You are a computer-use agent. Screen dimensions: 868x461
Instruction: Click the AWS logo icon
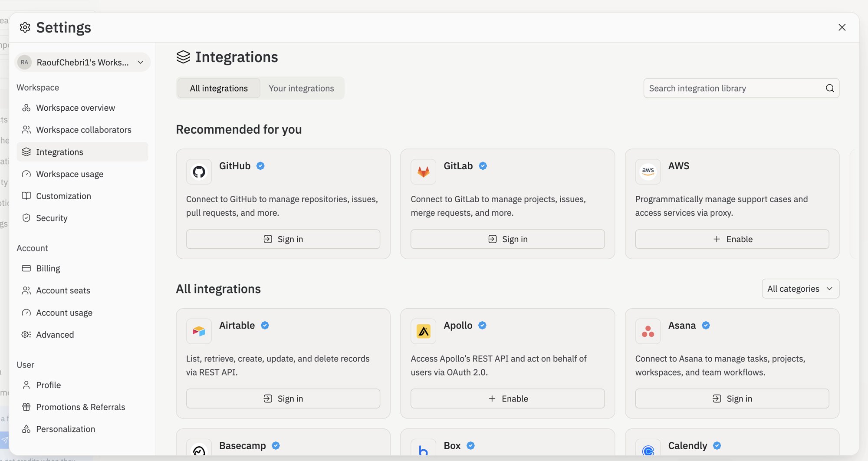(x=648, y=172)
